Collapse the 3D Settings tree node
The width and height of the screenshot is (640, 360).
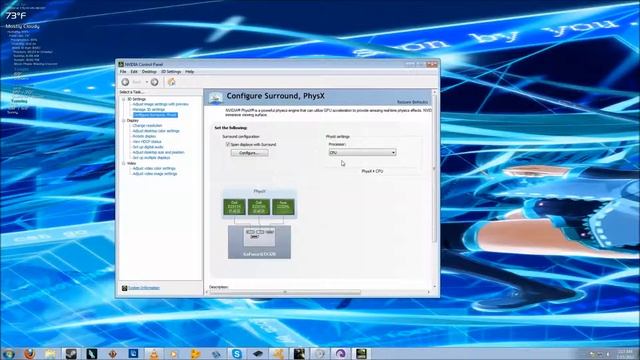pos(124,99)
